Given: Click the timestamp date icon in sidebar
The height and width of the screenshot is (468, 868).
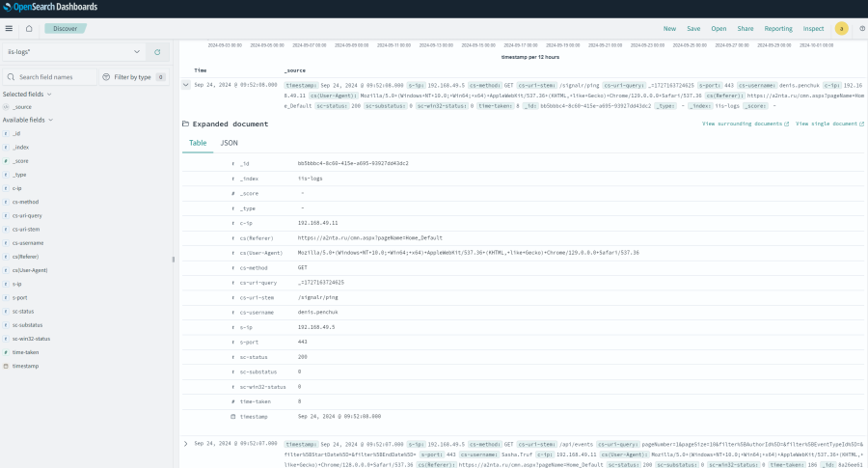Looking at the screenshot, I should point(6,366).
